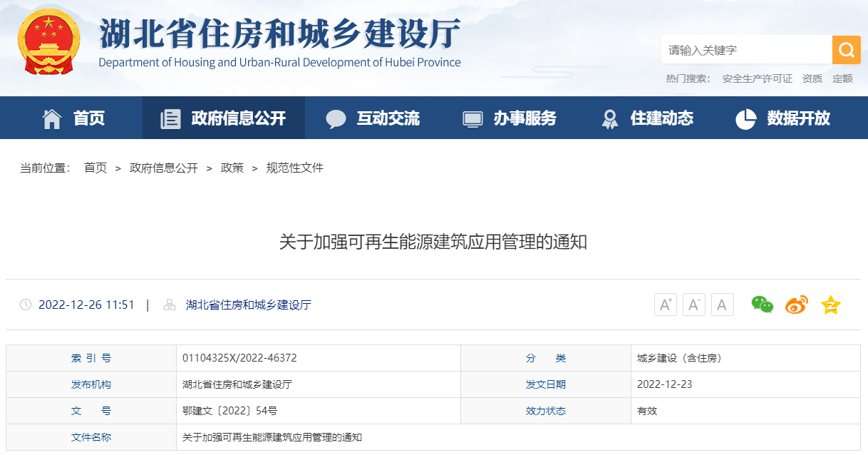Open the 定额 hot search link
The width and height of the screenshot is (868, 455).
[842, 78]
